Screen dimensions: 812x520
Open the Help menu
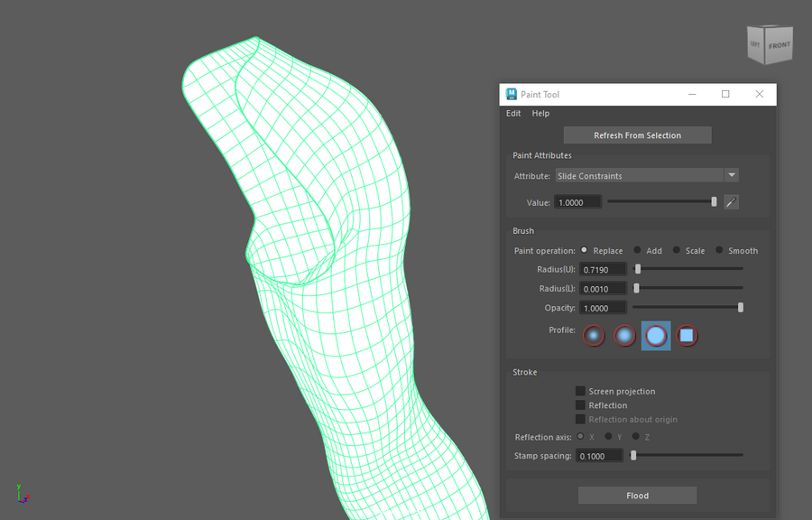click(x=540, y=114)
